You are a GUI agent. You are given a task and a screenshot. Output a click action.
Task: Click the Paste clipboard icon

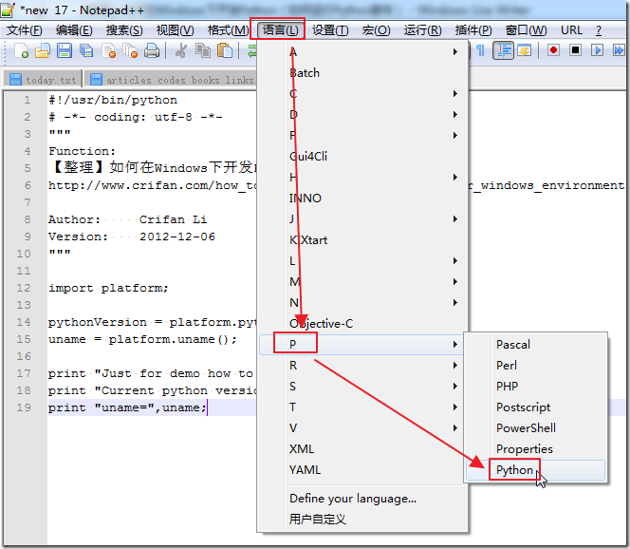point(225,51)
